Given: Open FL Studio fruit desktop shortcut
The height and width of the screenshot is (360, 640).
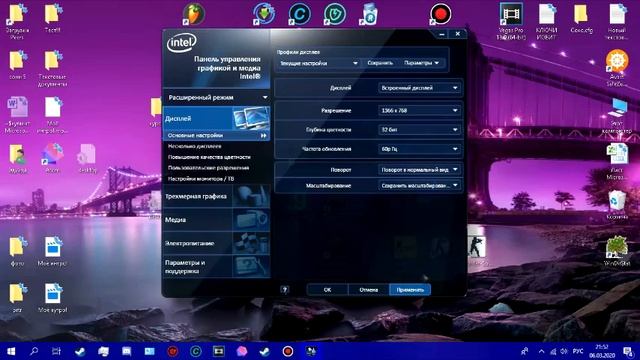Looking at the screenshot, I should (193, 14).
